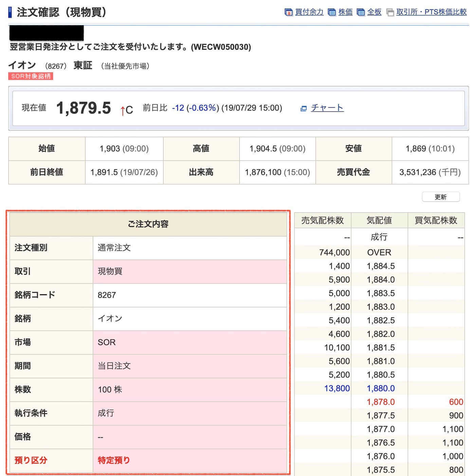
Task: Click the 1,884.5 ask price
Action: click(381, 266)
